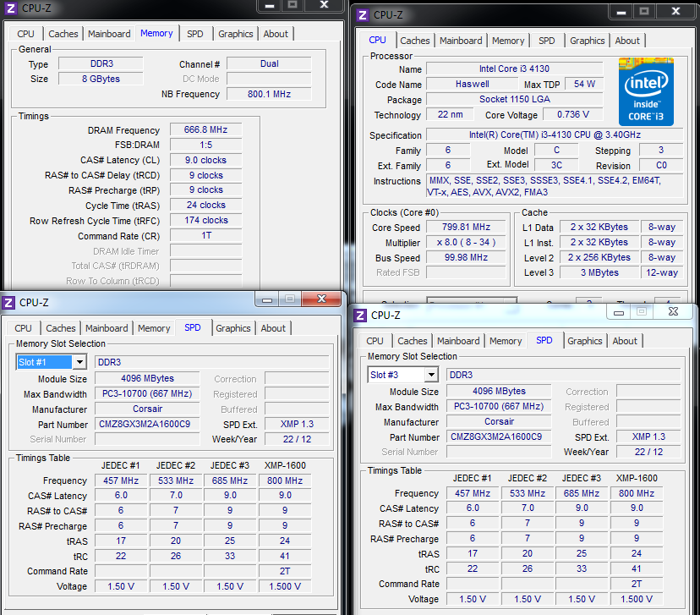Viewport: 700px width, 615px height.
Task: Minimize the Slot #1 SPD window
Action: pos(267,299)
